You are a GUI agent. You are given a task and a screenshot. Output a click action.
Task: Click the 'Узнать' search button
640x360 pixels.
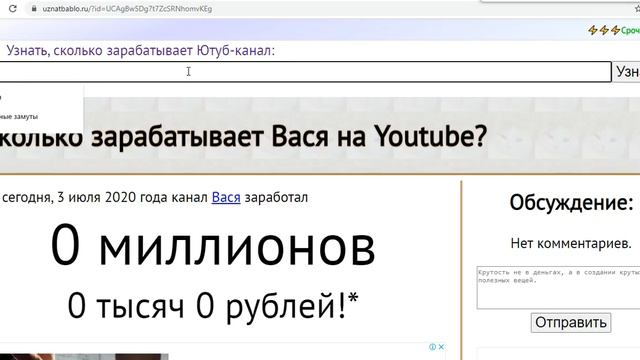pyautogui.click(x=627, y=72)
